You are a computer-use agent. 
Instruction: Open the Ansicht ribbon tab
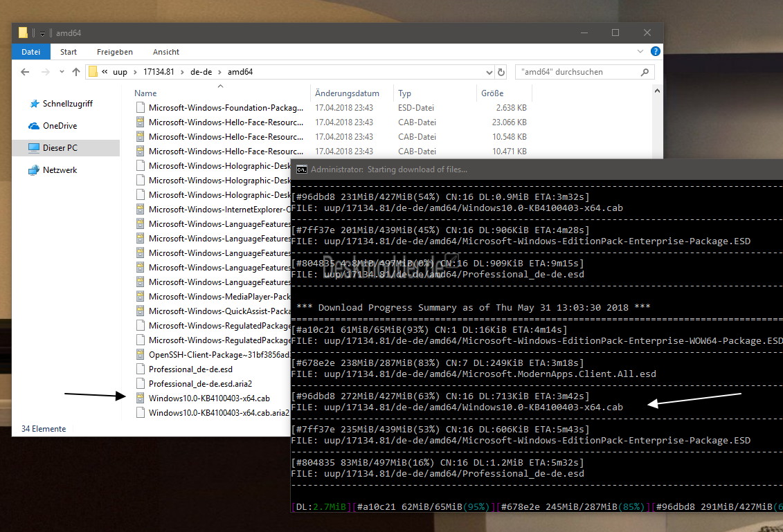[165, 52]
